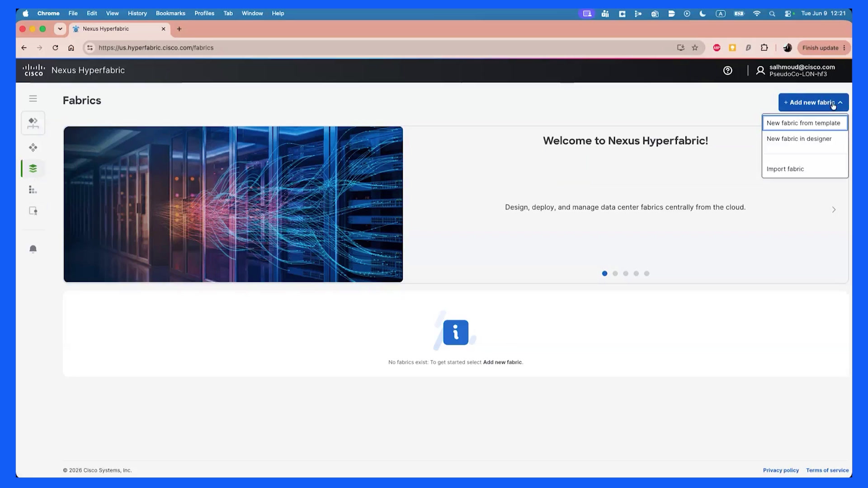868x488 pixels.
Task: Click Finish update button
Action: [x=824, y=47]
